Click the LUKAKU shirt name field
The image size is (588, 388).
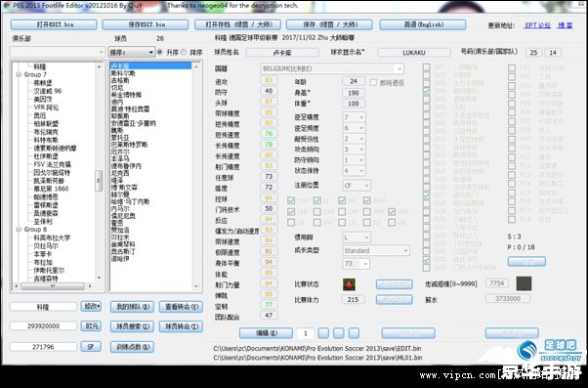coord(414,53)
